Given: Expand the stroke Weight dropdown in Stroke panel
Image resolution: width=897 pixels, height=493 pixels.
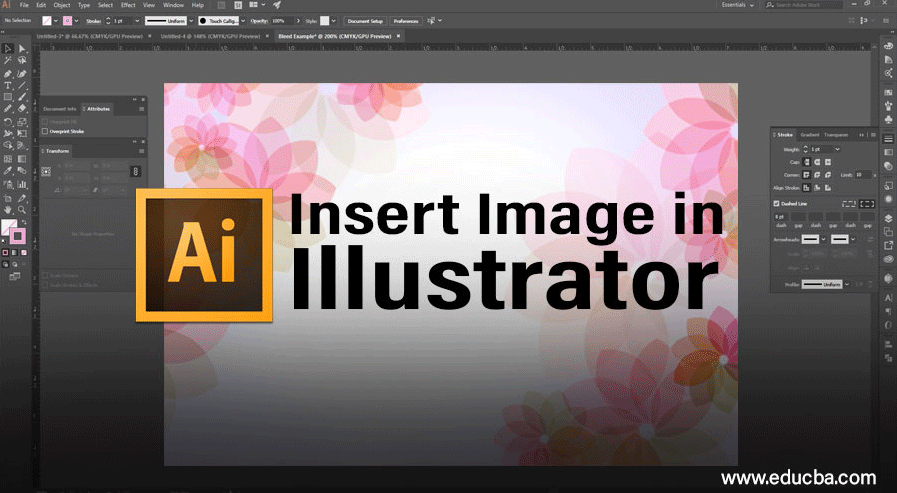Looking at the screenshot, I should (x=837, y=149).
